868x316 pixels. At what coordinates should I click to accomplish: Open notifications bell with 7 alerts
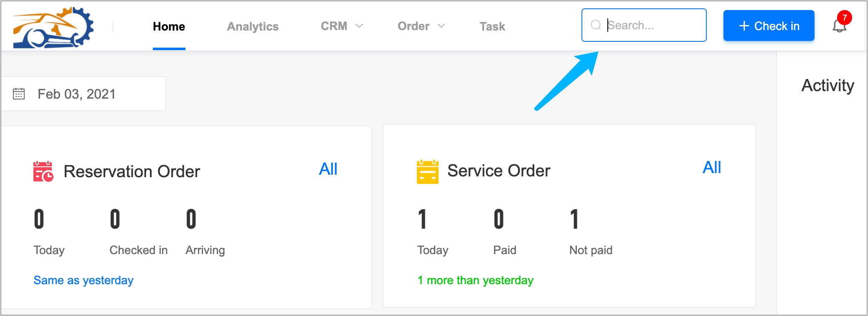click(x=839, y=25)
